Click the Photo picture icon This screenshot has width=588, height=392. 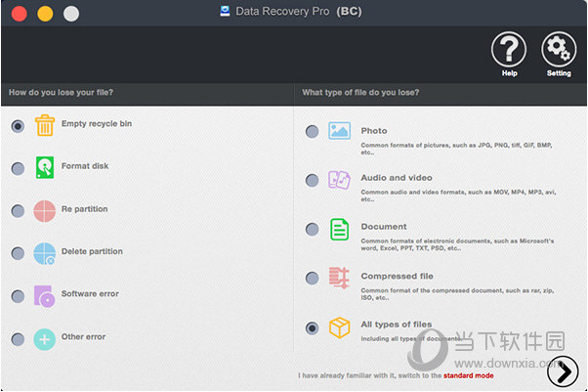tap(339, 131)
